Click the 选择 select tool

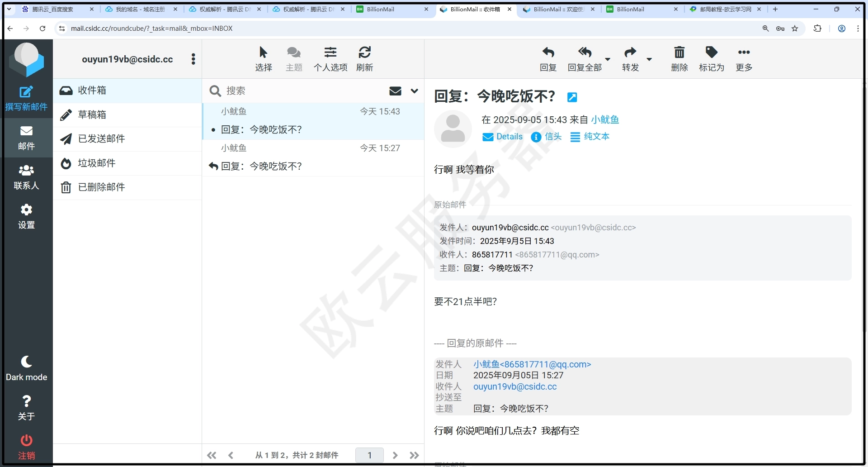click(x=264, y=59)
